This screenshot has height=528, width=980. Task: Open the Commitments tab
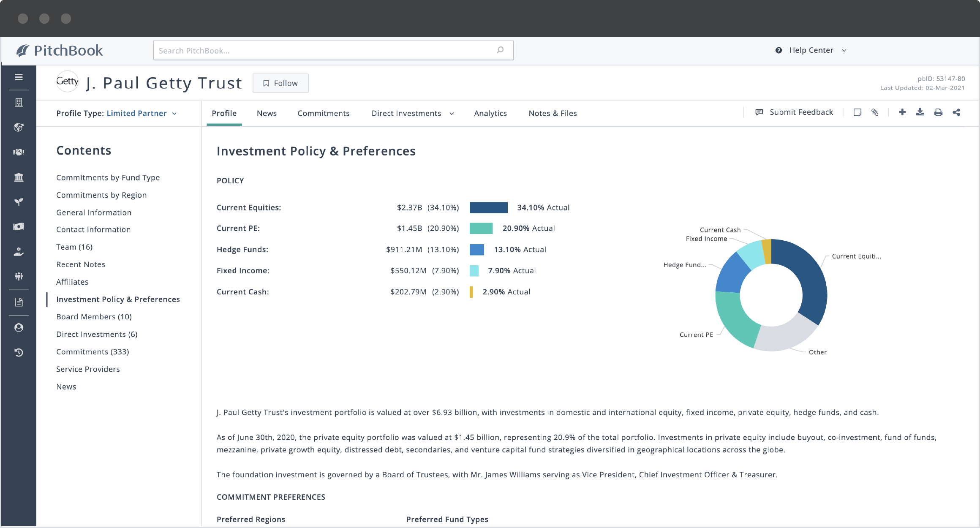coord(323,113)
